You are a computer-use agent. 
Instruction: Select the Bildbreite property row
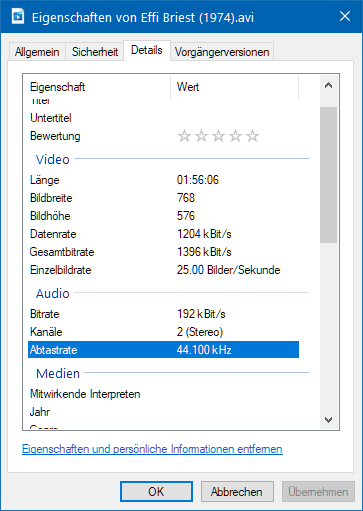point(163,198)
